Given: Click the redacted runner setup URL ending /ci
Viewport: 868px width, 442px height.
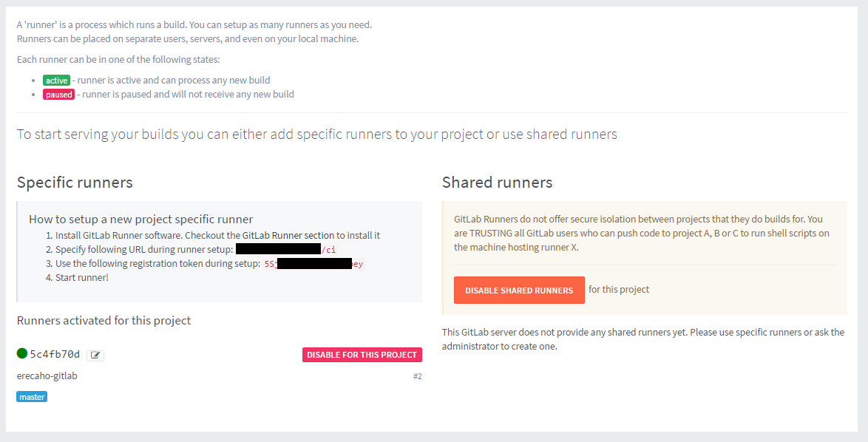Looking at the screenshot, I should click(285, 249).
